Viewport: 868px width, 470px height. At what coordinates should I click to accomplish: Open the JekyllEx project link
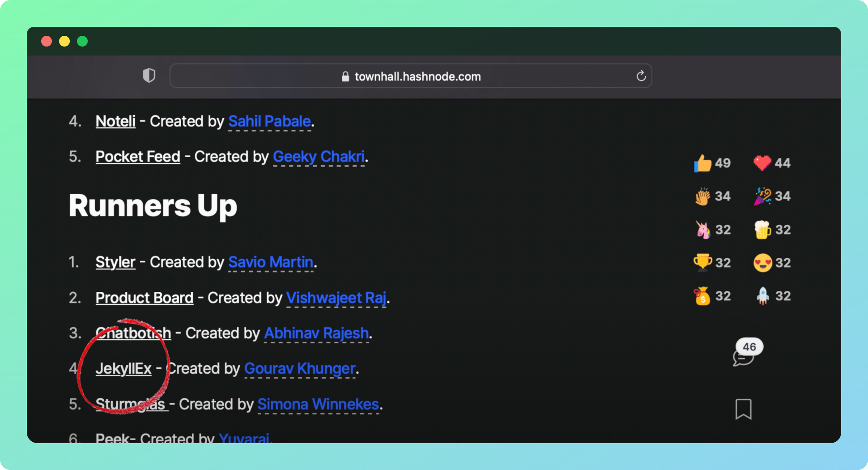(123, 369)
